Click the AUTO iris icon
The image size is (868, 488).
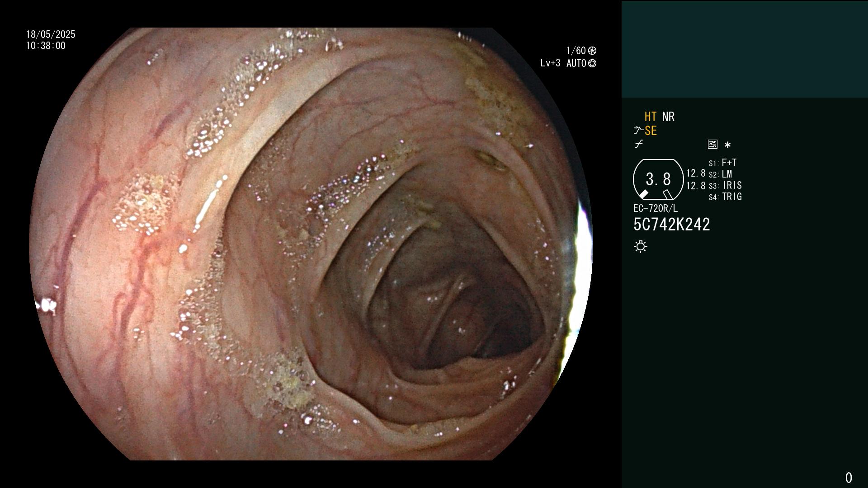(x=592, y=63)
